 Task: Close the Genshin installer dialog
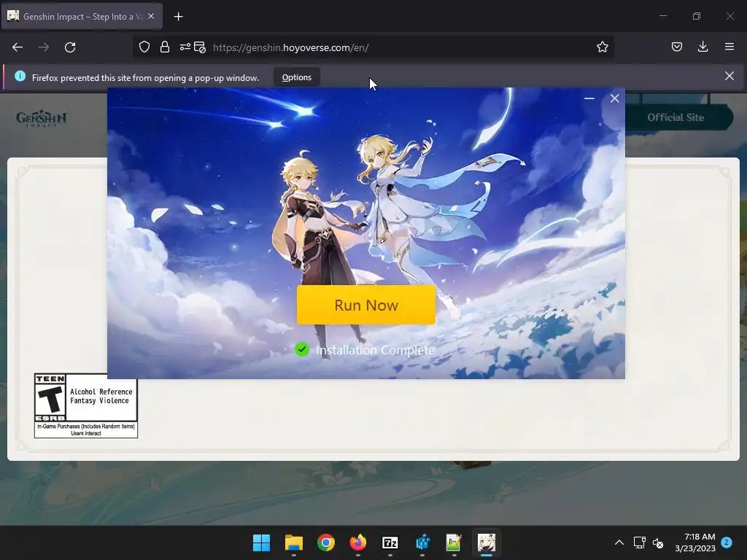pos(614,98)
